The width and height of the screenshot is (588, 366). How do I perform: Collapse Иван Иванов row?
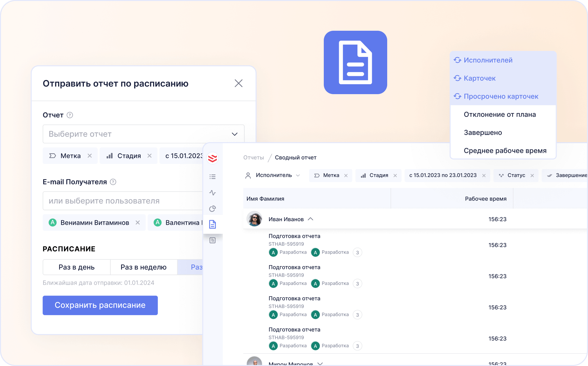(310, 219)
